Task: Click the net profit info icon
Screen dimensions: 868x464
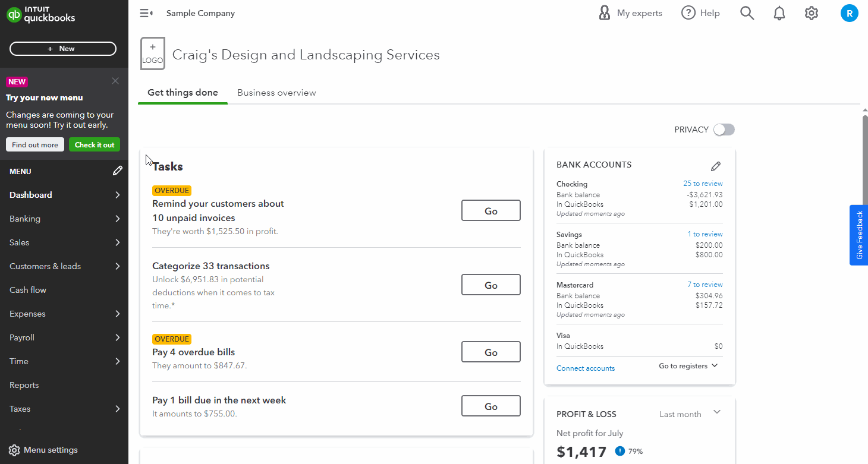Action: pos(620,451)
